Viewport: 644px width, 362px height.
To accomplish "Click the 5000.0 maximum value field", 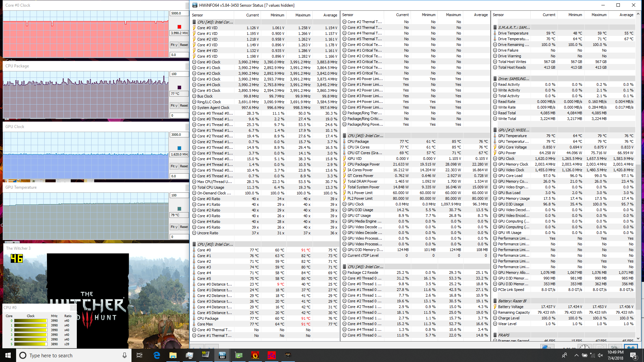I will [x=179, y=13].
